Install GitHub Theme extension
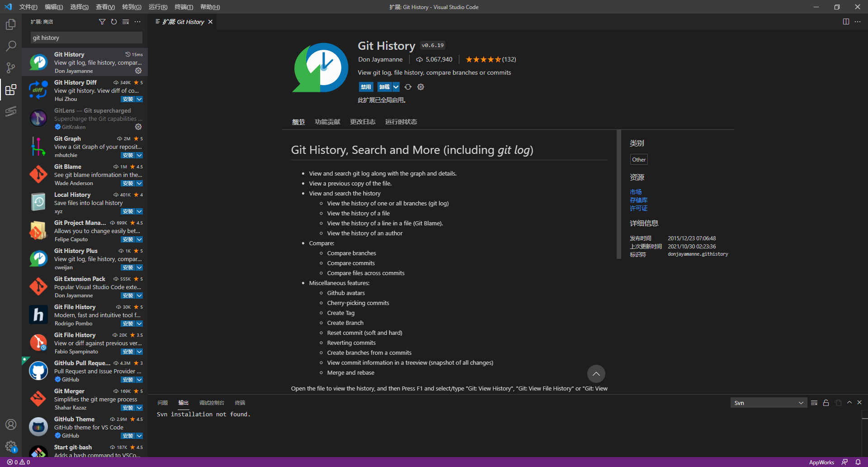The image size is (868, 467). point(128,436)
